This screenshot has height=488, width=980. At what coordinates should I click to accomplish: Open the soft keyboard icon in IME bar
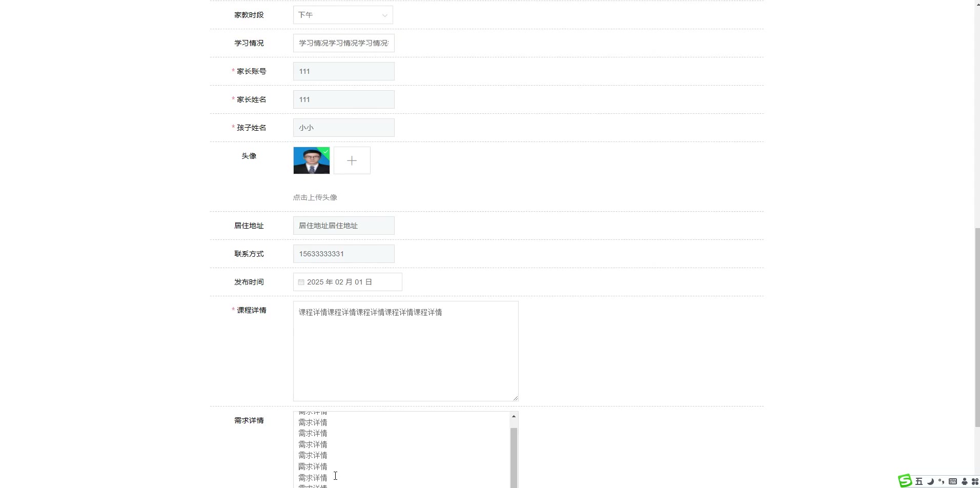953,481
